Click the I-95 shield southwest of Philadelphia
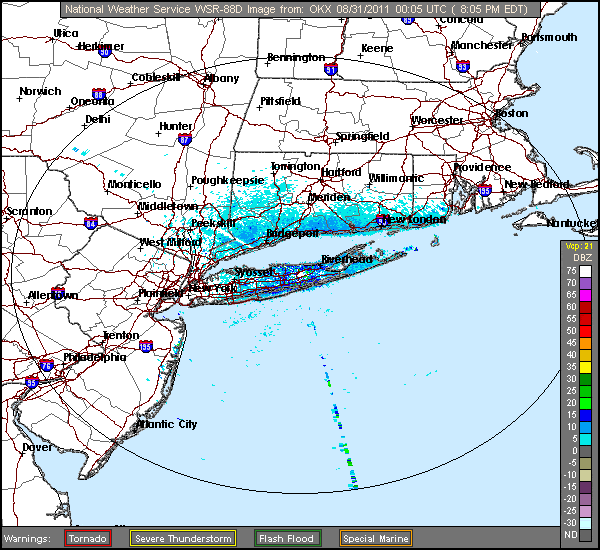 point(32,382)
